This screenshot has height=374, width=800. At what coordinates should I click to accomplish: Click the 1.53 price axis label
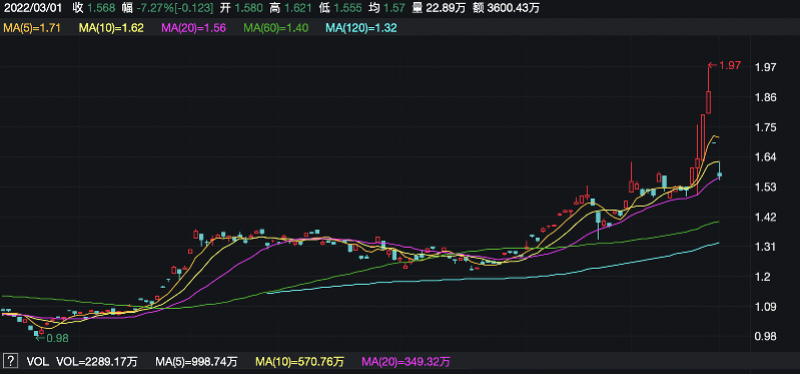(x=767, y=187)
